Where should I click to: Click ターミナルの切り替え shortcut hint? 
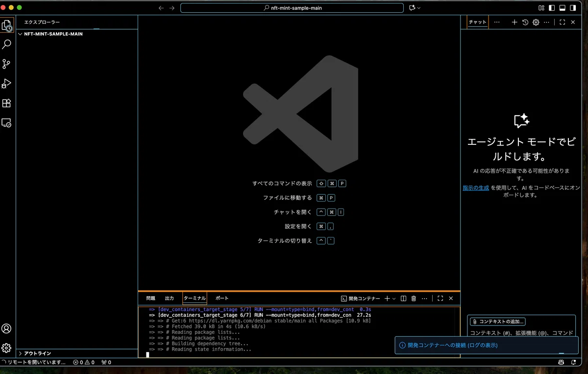point(285,240)
